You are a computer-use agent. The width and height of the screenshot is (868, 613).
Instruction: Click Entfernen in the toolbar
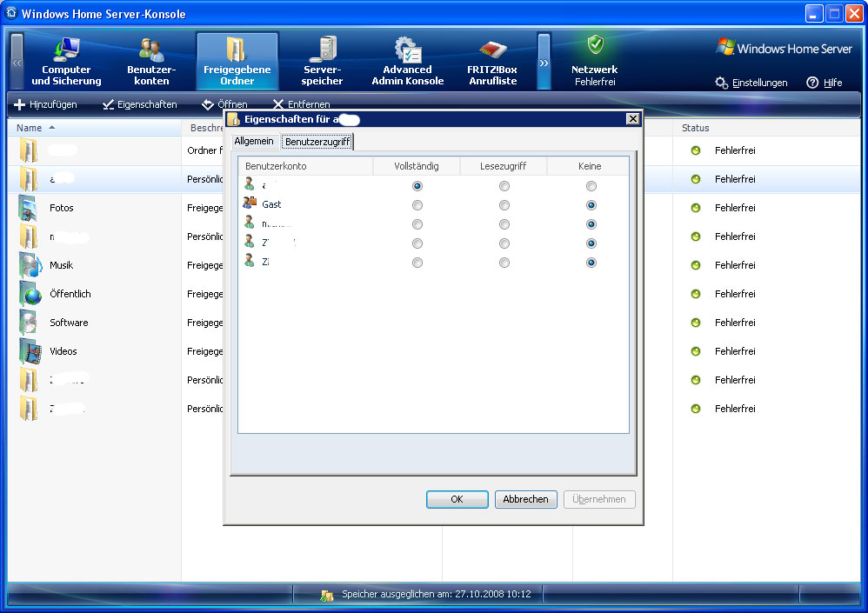coord(302,104)
